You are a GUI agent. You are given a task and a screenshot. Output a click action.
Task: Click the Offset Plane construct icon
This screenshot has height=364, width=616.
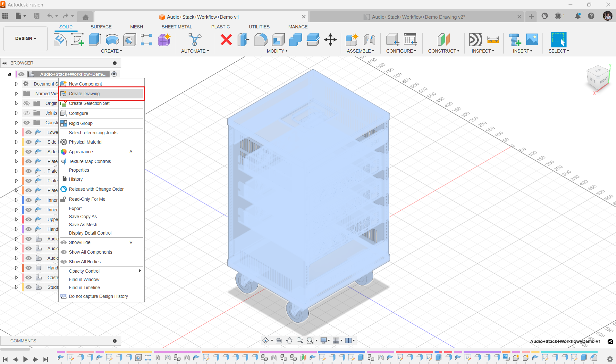444,40
